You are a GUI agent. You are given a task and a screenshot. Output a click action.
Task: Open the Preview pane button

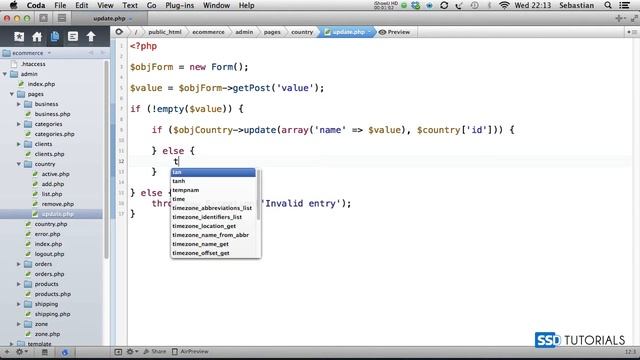pyautogui.click(x=394, y=32)
